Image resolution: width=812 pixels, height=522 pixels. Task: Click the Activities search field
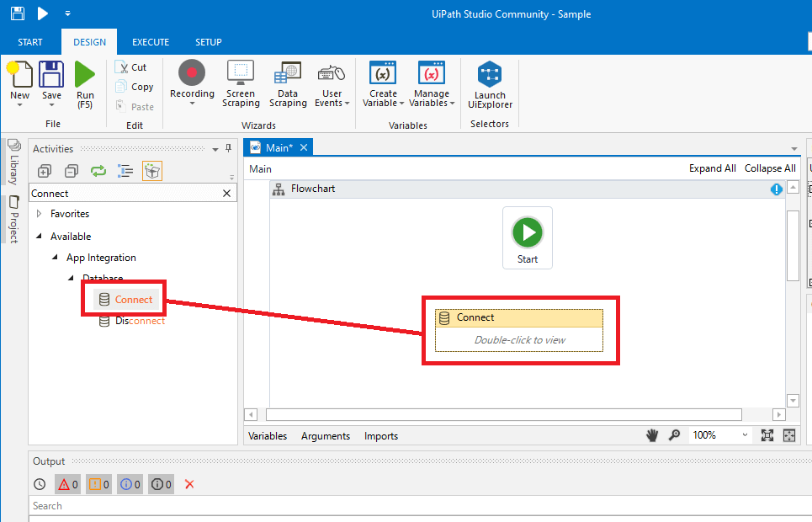point(125,194)
